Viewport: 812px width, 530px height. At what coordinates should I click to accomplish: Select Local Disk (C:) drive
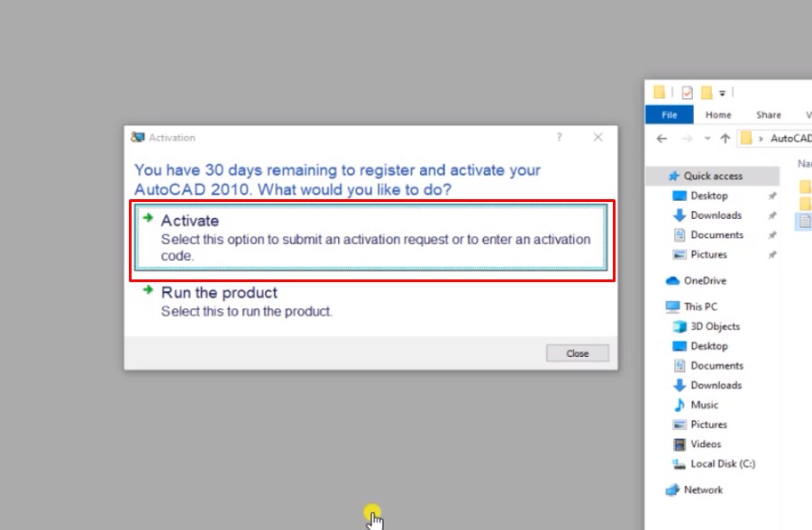tap(722, 463)
